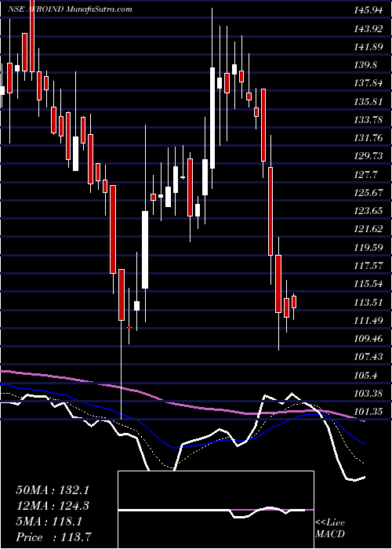The image size is (392, 549).
Task: Click the 109.46 price axis label
Action: pos(368,339)
